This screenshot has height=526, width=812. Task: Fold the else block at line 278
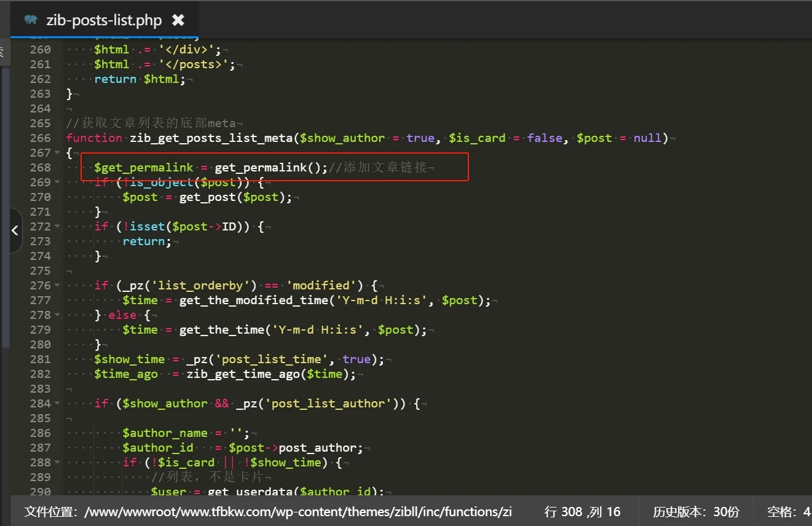tap(57, 315)
